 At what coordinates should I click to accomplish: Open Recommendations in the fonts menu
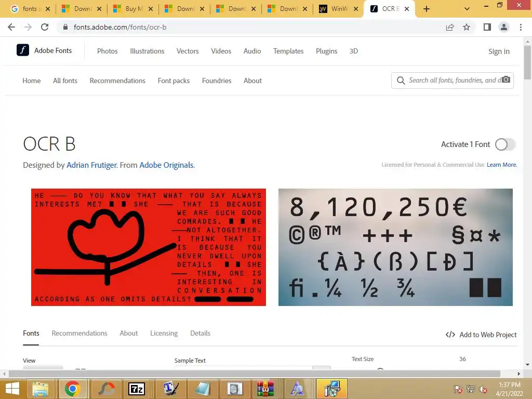117,81
